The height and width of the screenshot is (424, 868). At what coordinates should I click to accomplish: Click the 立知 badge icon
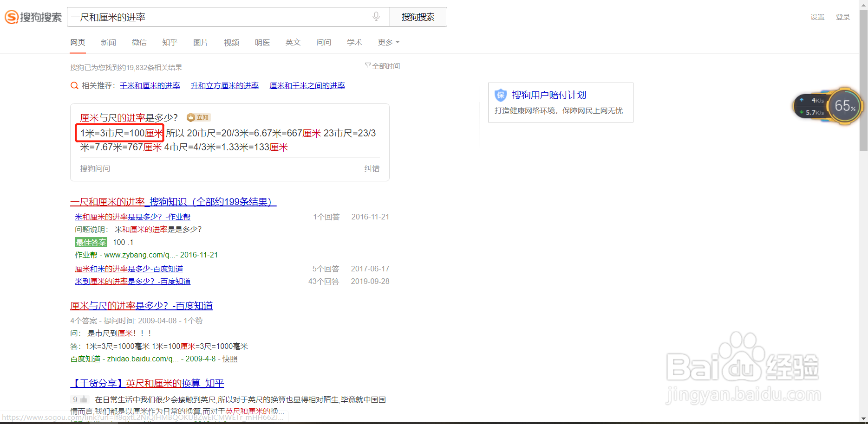tap(198, 117)
